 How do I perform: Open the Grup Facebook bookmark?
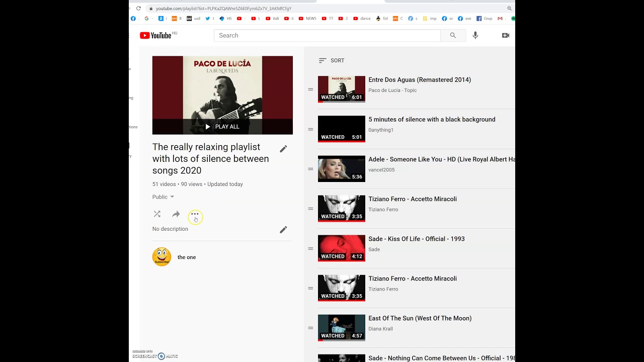[485, 19]
